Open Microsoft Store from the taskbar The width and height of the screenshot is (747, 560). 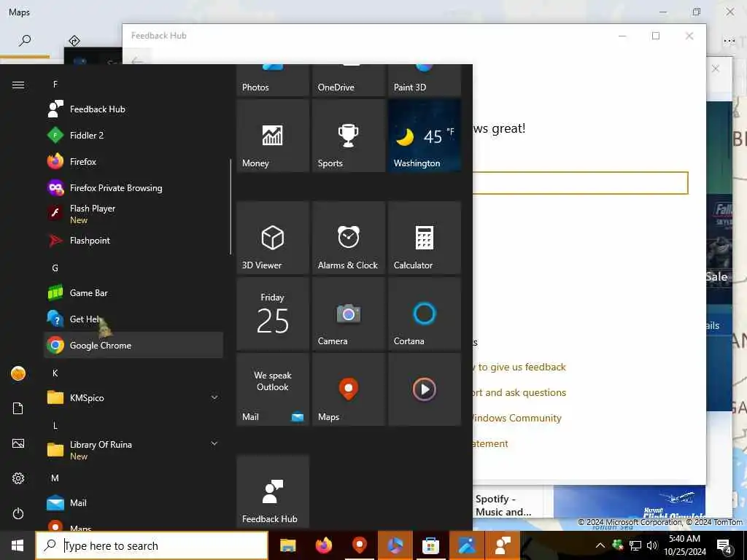tap(430, 545)
